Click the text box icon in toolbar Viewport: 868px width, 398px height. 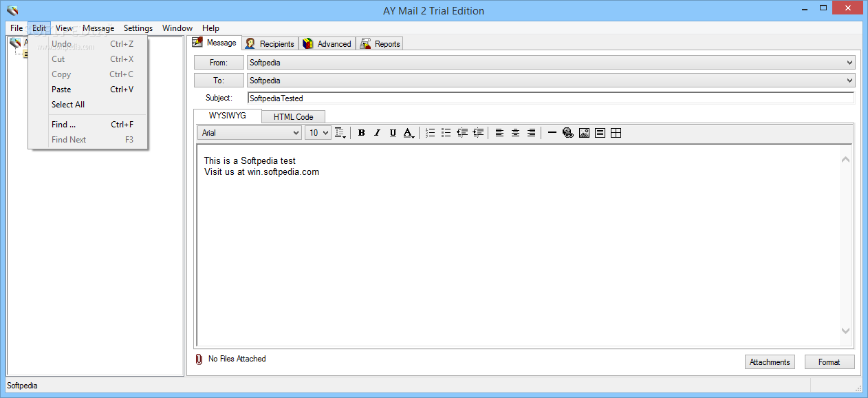pyautogui.click(x=600, y=133)
